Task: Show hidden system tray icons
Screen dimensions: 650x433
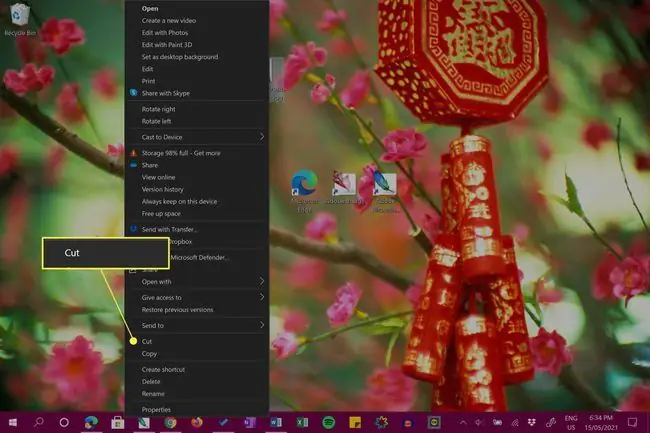Action: [463, 423]
